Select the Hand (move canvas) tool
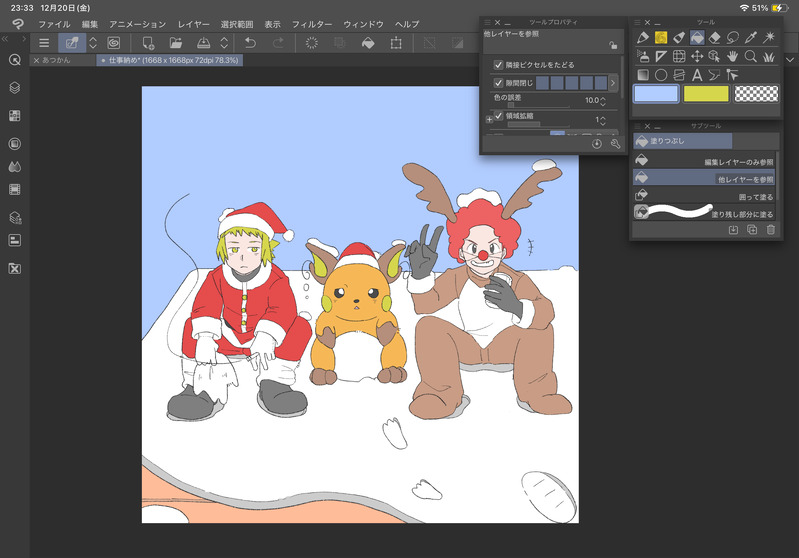799x558 pixels. point(733,56)
